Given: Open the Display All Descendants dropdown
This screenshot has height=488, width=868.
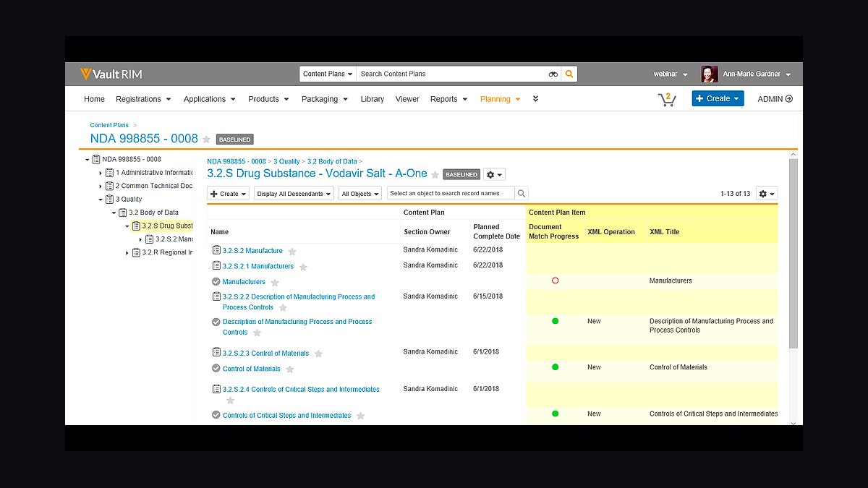Looking at the screenshot, I should pyautogui.click(x=294, y=194).
